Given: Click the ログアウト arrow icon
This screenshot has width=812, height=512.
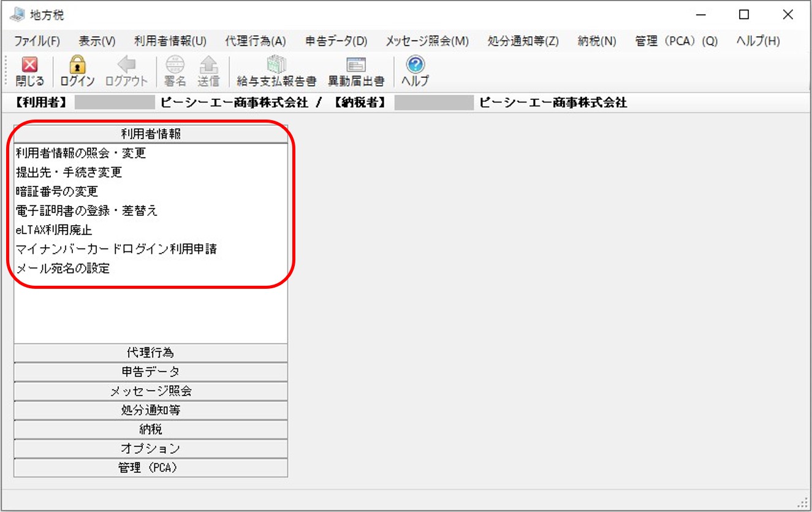Looking at the screenshot, I should point(127,65).
